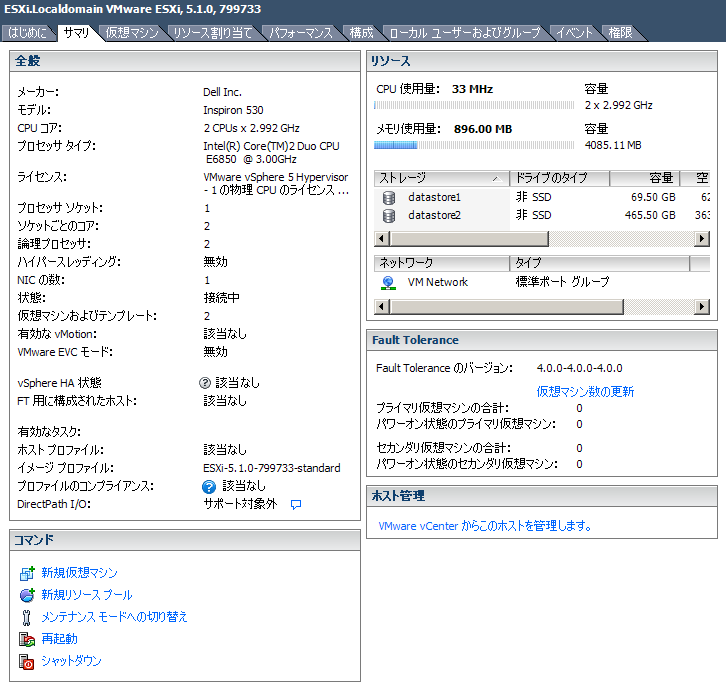726x683 pixels.
Task: Select the サマリ tab
Action: 76,33
